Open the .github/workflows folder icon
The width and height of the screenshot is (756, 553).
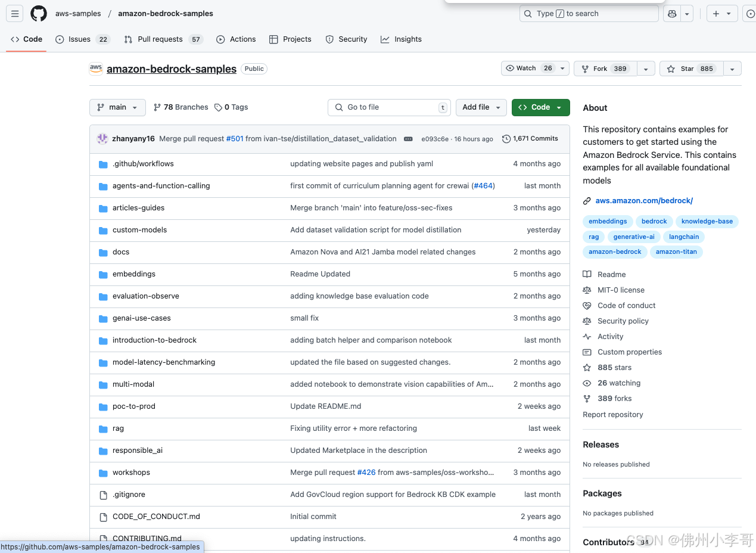pyautogui.click(x=103, y=164)
